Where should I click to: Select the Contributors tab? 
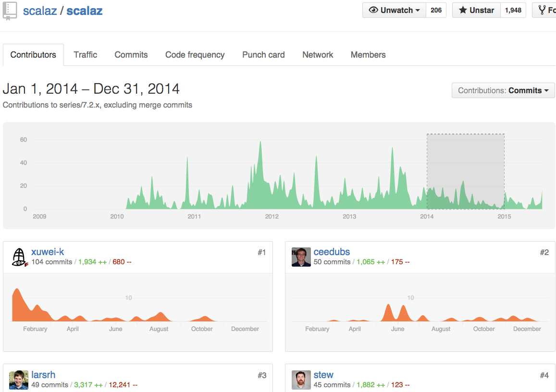coord(33,55)
